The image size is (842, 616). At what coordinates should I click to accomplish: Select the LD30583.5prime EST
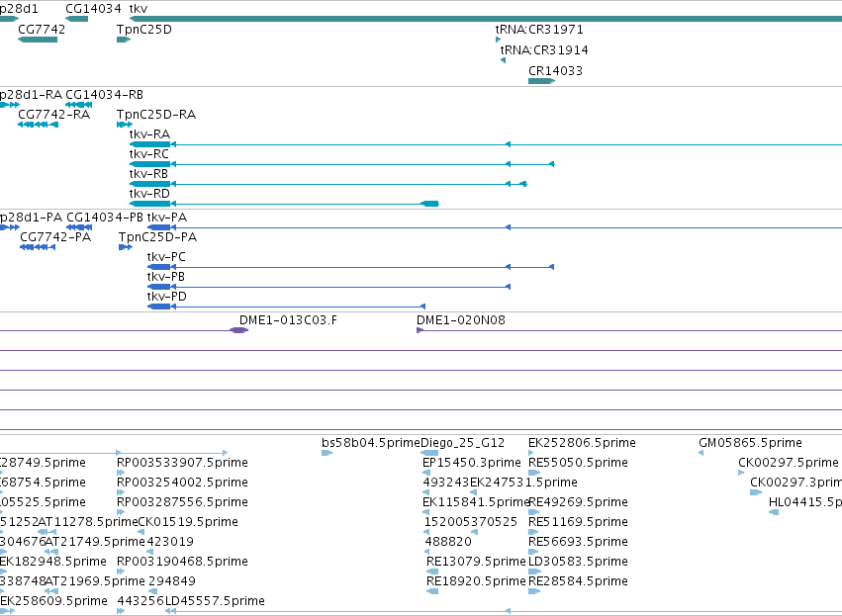pos(535,572)
